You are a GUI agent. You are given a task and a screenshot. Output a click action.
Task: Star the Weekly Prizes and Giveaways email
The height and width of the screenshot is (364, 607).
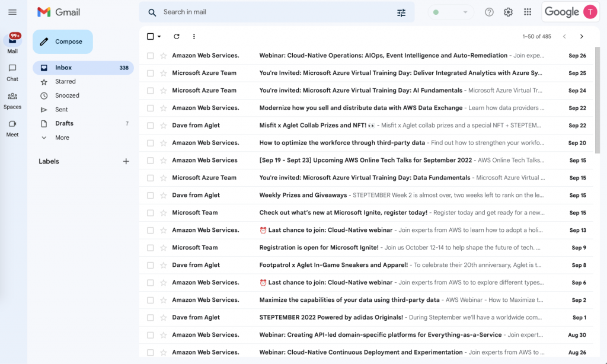[x=164, y=195]
